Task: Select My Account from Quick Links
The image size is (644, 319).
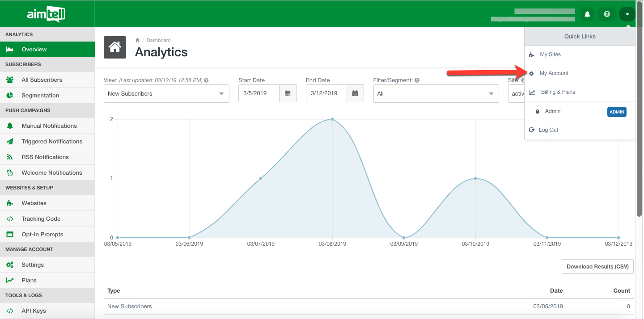Action: pos(554,73)
